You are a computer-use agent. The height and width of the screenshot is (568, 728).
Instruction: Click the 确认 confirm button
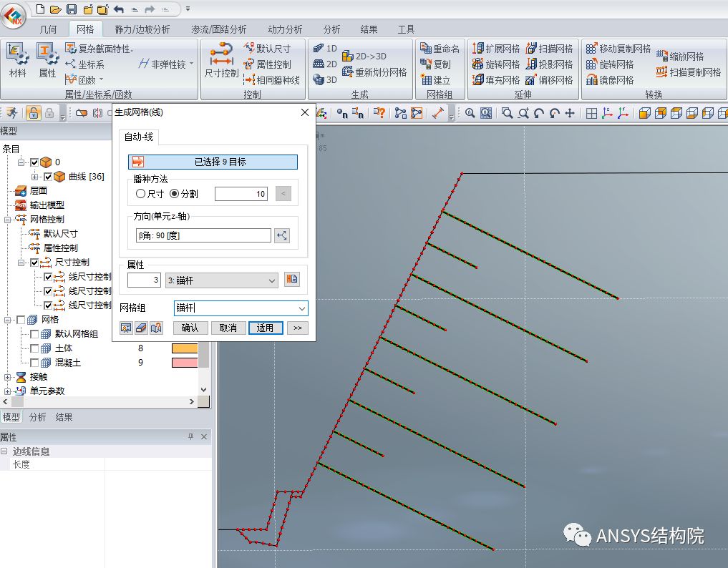190,328
